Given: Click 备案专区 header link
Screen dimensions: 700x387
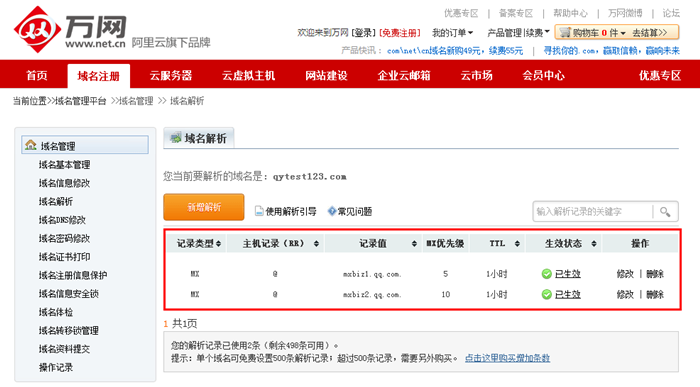Looking at the screenshot, I should [x=516, y=13].
